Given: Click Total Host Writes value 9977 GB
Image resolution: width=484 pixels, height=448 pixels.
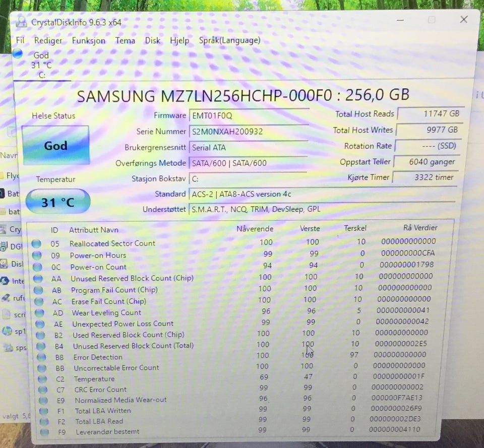Looking at the screenshot, I should tap(430, 130).
